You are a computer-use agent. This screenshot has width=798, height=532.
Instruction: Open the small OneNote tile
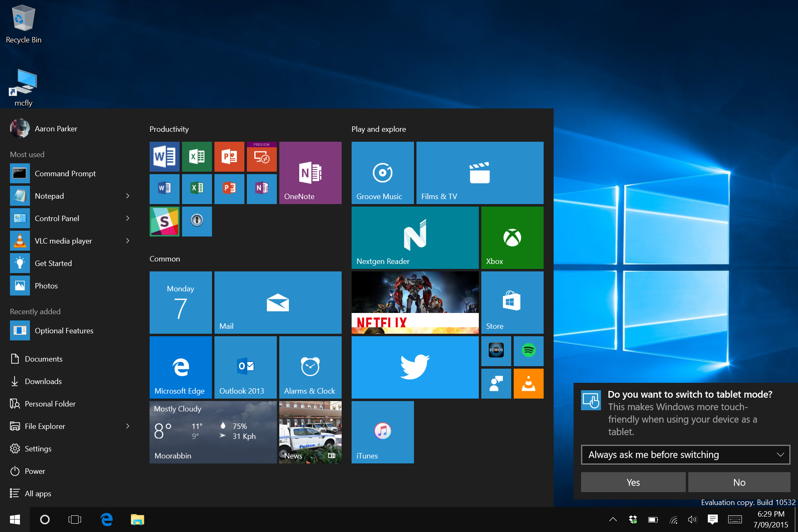(262, 189)
